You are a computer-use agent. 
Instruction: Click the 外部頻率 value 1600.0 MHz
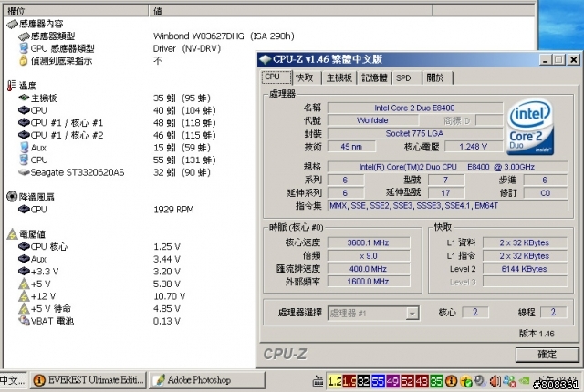point(369,282)
